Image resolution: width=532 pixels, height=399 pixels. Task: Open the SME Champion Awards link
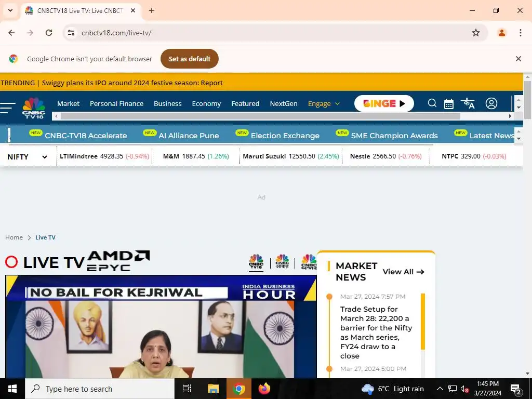pyautogui.click(x=394, y=136)
